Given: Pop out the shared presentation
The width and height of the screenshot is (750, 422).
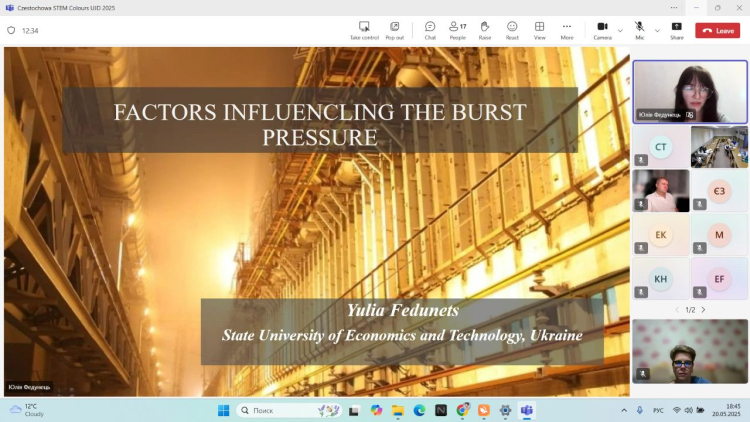Looking at the screenshot, I should point(395,27).
